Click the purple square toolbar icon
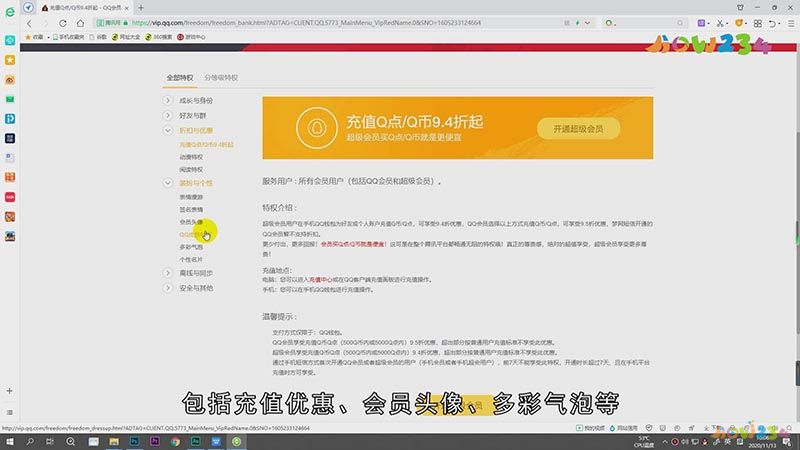The height and width of the screenshot is (450, 800). [702, 23]
